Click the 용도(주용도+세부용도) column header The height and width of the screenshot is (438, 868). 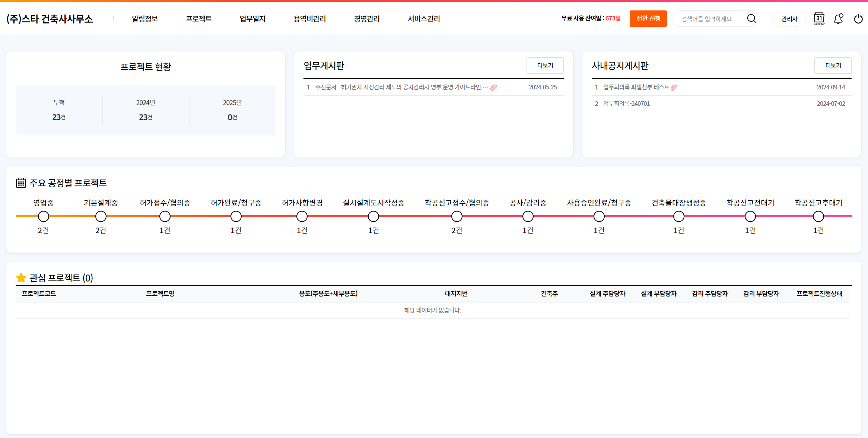(328, 293)
